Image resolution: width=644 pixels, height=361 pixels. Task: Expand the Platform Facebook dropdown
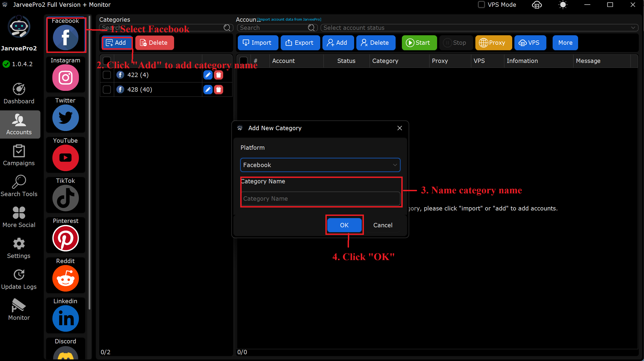point(320,165)
